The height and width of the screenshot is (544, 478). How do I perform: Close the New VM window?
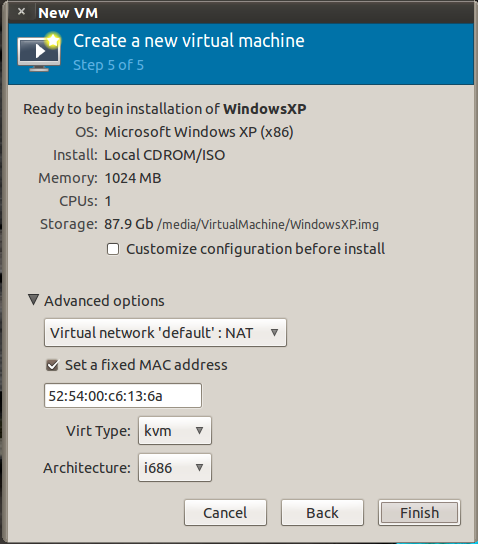tap(22, 11)
